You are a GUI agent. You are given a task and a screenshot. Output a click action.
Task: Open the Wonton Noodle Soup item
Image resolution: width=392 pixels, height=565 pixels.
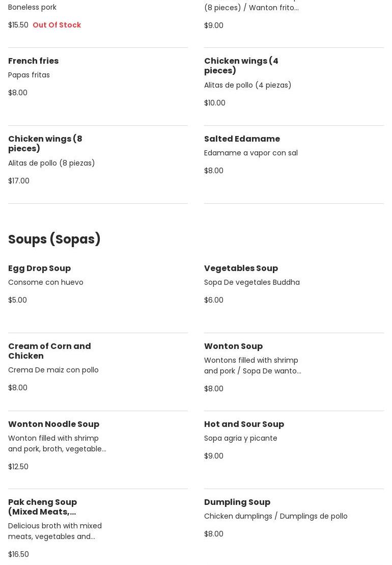(x=53, y=424)
